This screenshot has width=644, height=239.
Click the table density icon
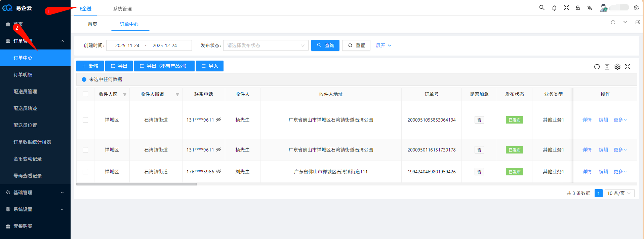point(607,67)
